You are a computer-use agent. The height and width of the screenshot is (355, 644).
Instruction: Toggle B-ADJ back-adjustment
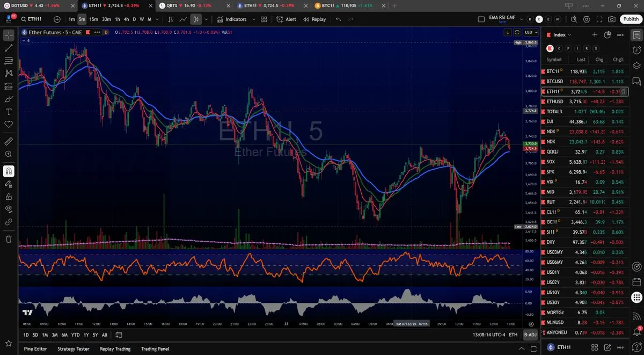coord(530,335)
